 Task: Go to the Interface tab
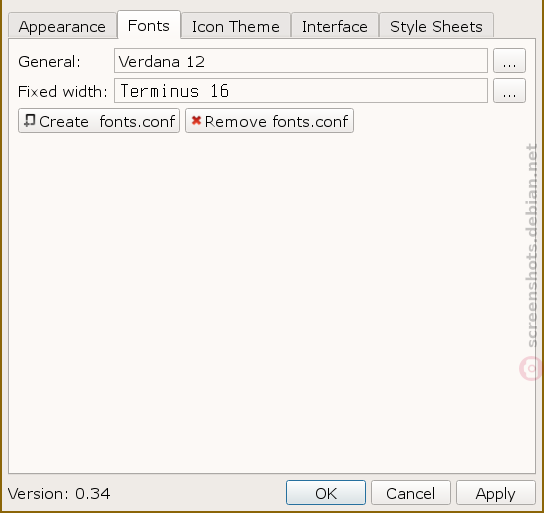coord(335,26)
